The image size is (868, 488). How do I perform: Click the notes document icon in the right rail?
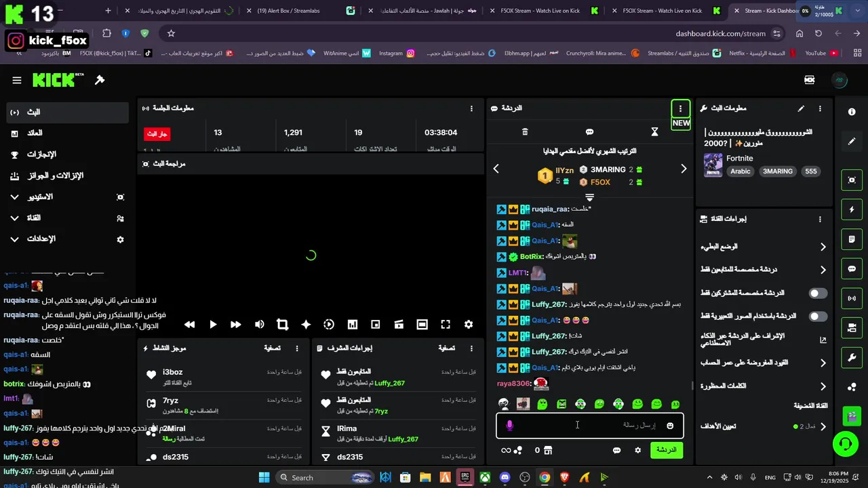[x=852, y=239]
